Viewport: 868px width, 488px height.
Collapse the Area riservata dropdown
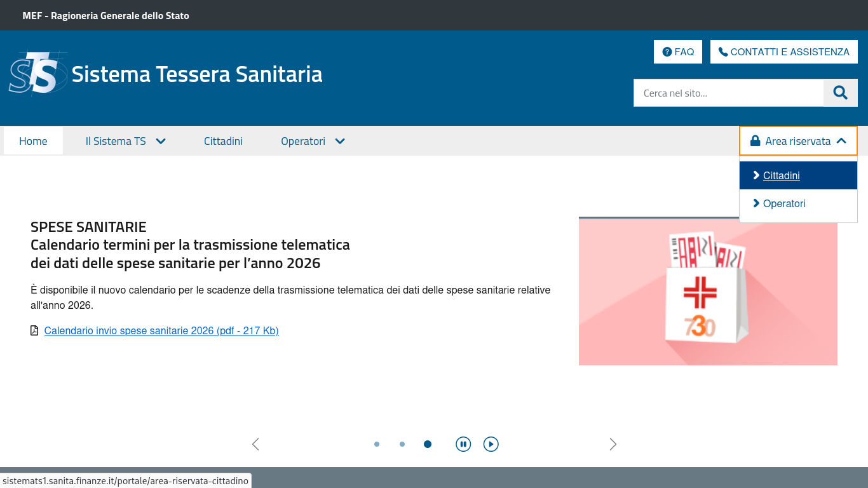click(798, 141)
